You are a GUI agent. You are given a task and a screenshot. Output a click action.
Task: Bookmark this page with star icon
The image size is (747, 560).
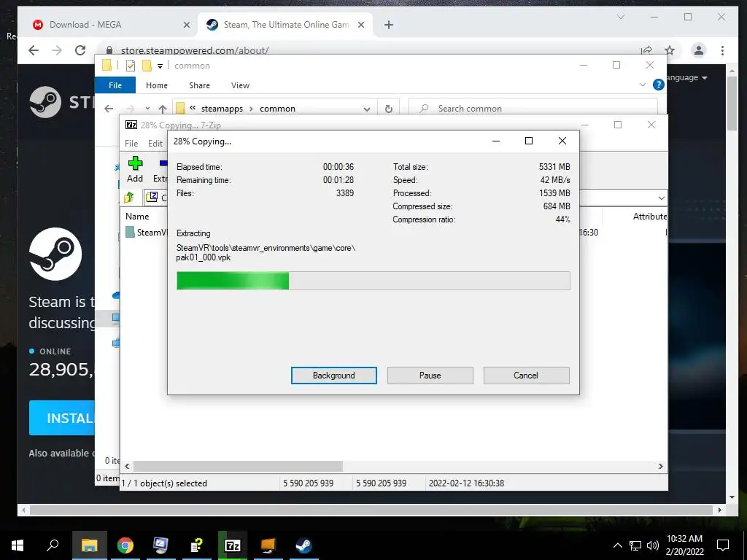point(670,50)
